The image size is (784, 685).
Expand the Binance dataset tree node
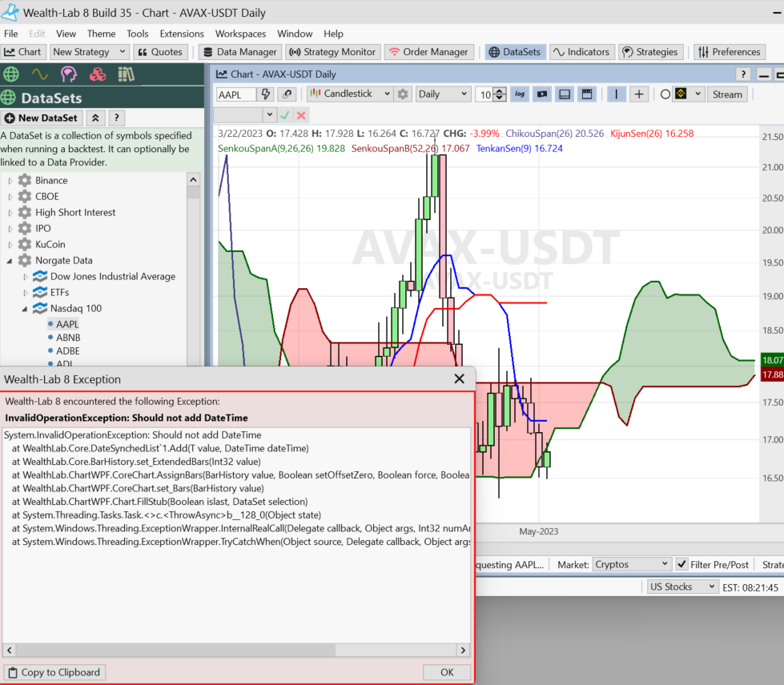click(x=11, y=181)
